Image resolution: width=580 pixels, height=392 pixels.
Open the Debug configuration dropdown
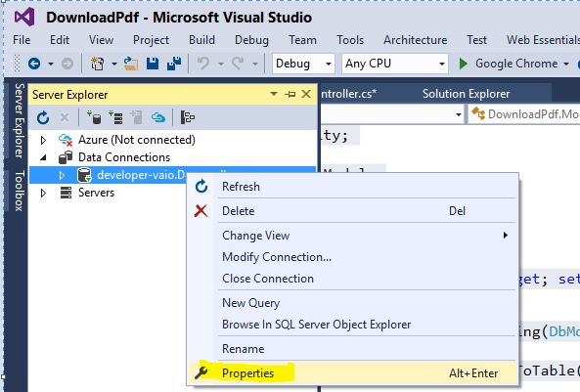coord(303,64)
